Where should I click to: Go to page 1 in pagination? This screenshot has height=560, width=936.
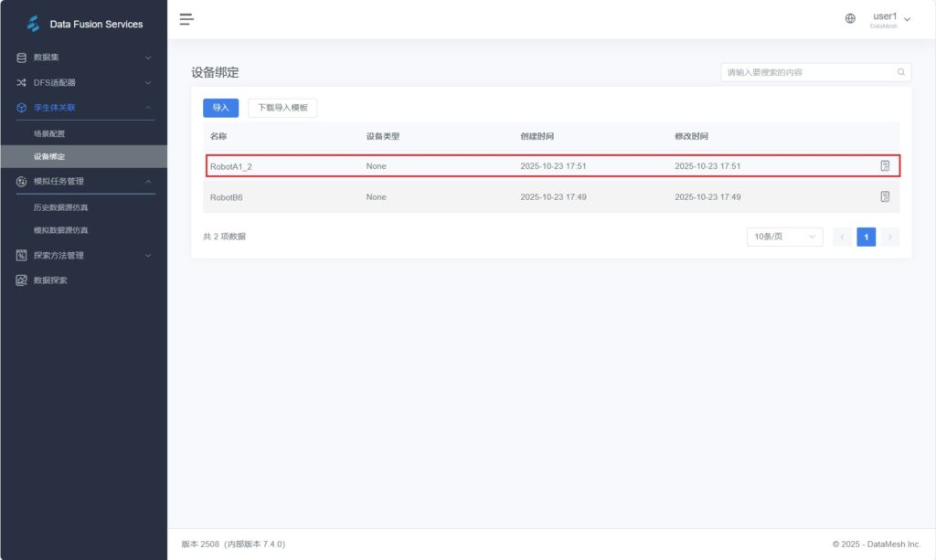pos(866,238)
